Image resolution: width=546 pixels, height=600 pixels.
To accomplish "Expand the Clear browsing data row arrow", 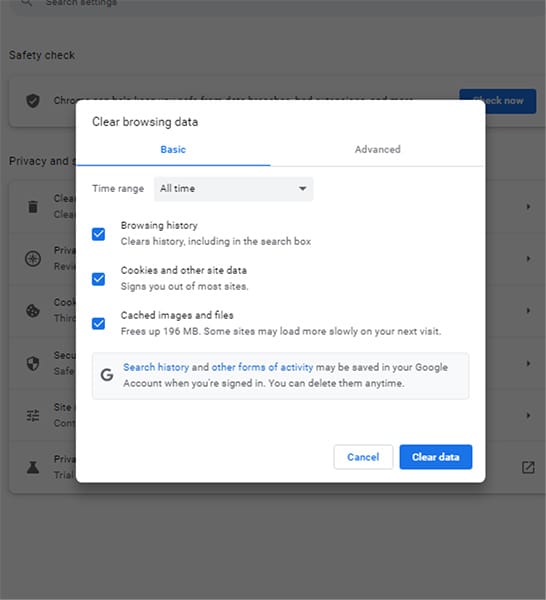I will coord(528,207).
